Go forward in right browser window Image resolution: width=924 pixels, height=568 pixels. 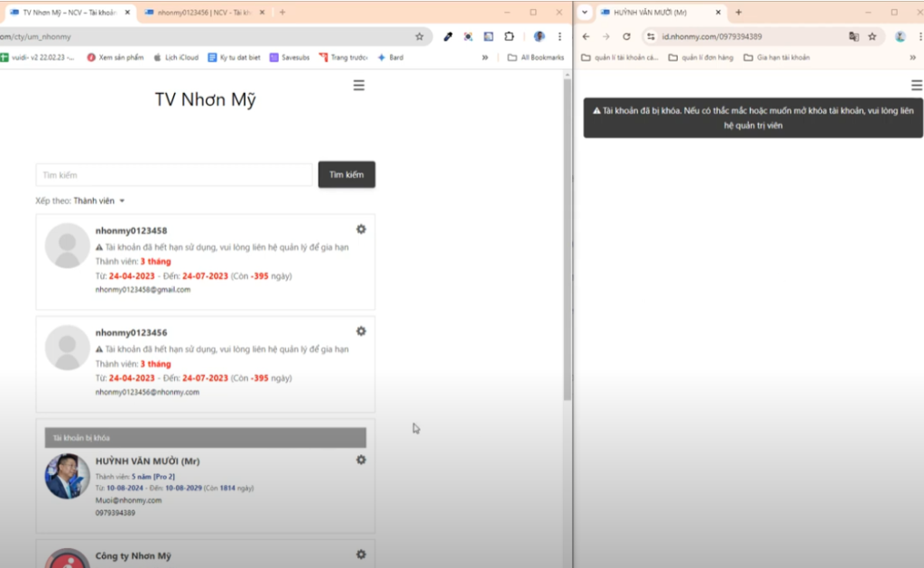tap(605, 36)
